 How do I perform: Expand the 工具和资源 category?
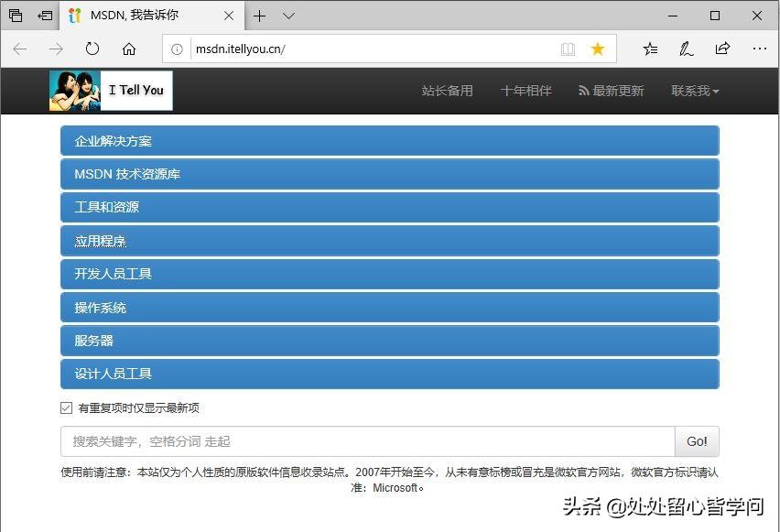click(389, 207)
